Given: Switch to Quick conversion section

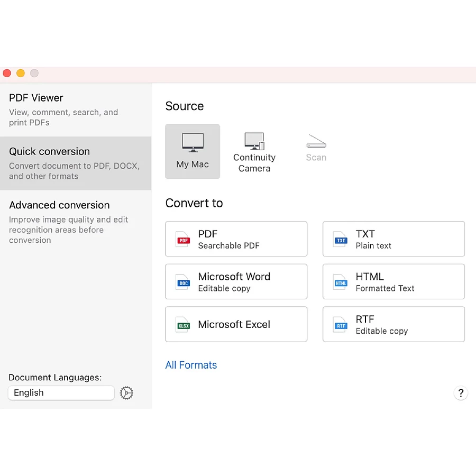Looking at the screenshot, I should coord(76,163).
